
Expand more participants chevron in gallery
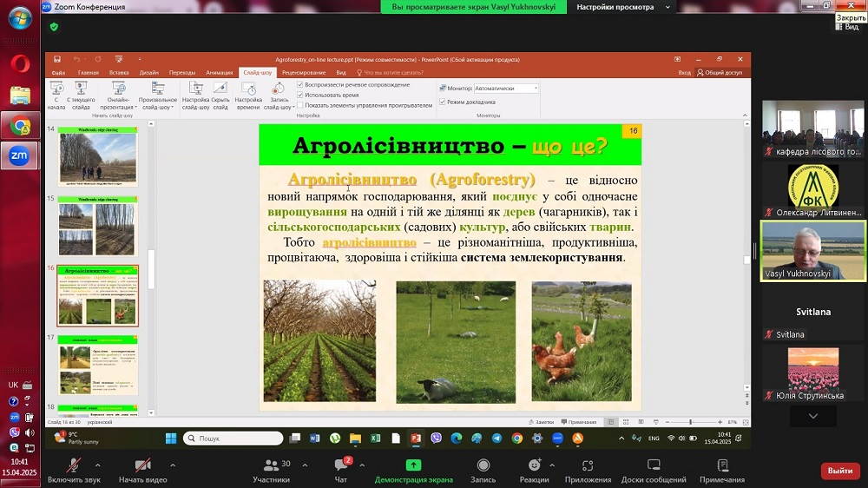(x=812, y=416)
